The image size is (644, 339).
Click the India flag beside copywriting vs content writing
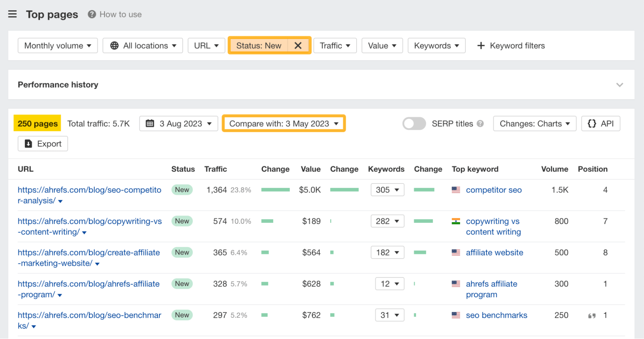click(x=456, y=221)
